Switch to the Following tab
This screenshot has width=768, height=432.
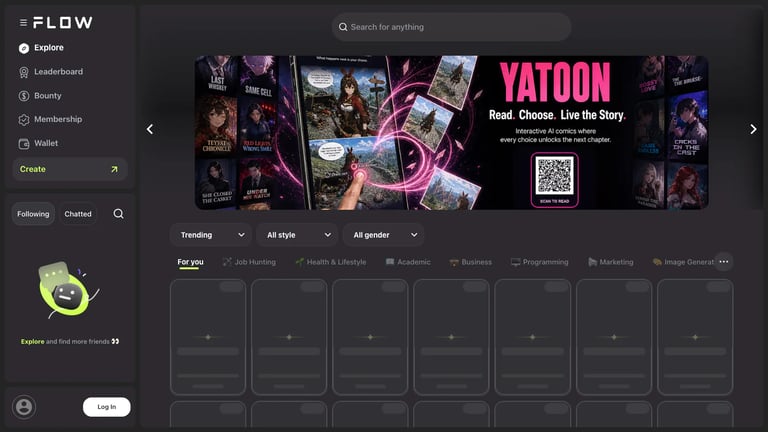[x=33, y=214]
